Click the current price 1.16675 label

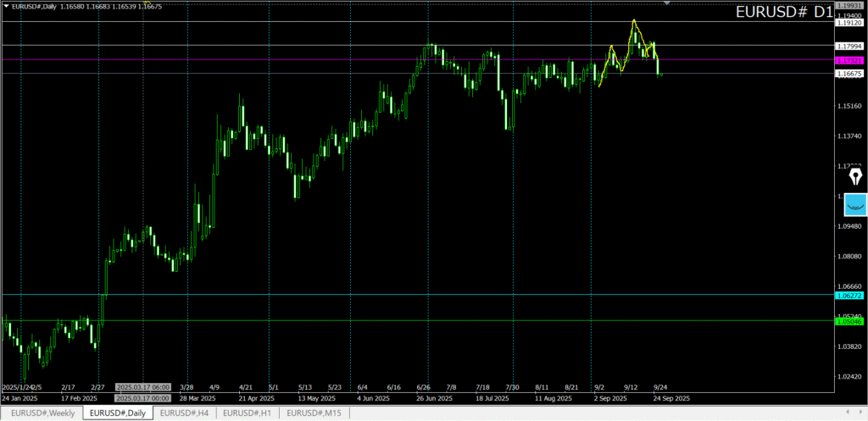pyautogui.click(x=849, y=75)
